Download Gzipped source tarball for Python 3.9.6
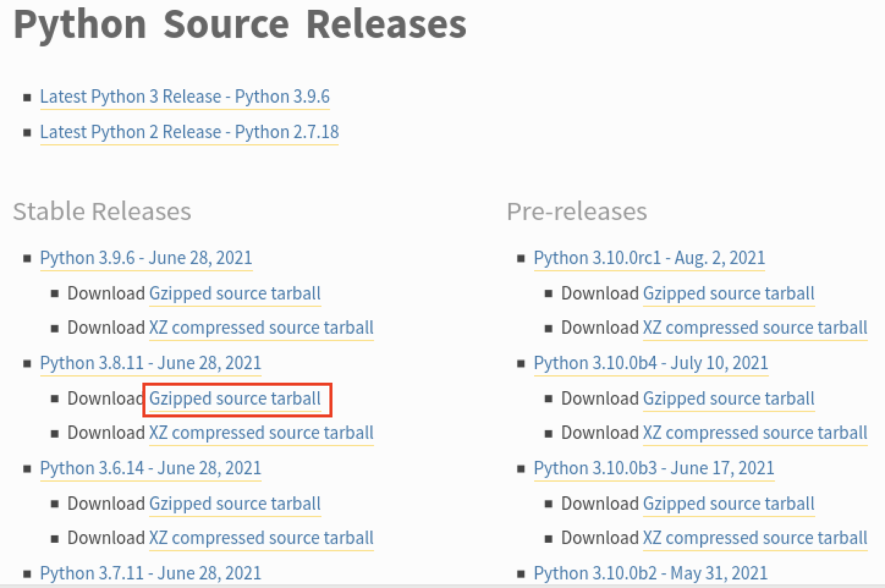Image resolution: width=885 pixels, height=588 pixels. point(235,293)
